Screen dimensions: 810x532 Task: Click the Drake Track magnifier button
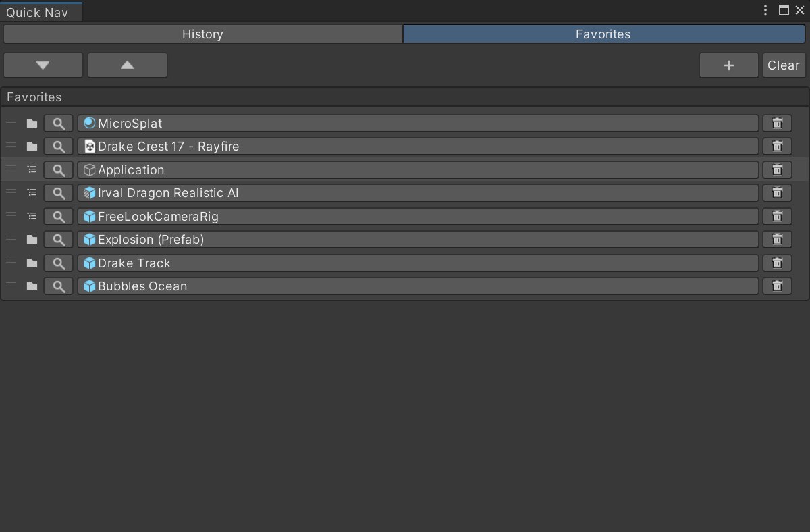click(59, 263)
